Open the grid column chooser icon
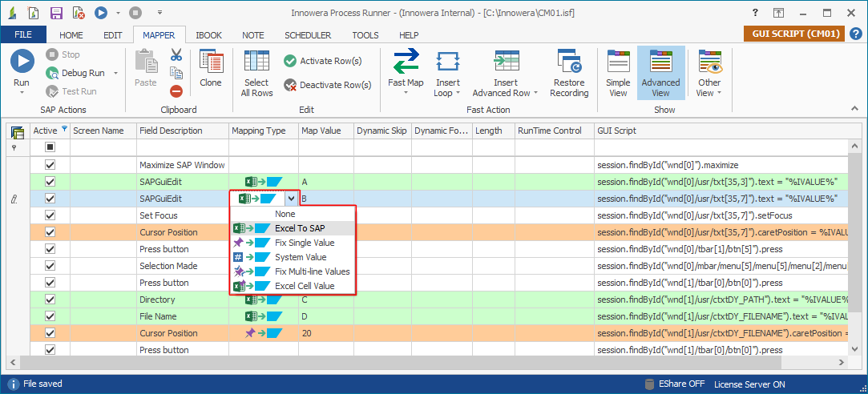Screen dimensions: 868x394 (x=18, y=131)
